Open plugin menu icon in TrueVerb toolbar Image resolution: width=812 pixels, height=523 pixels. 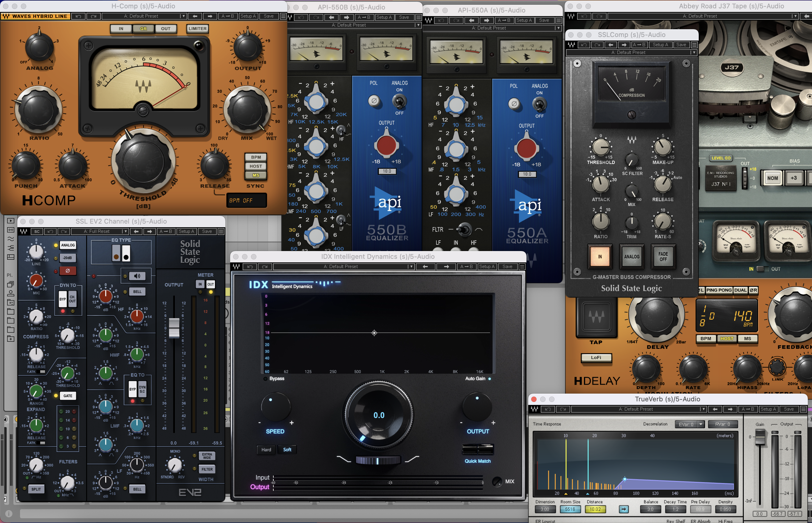click(x=804, y=409)
